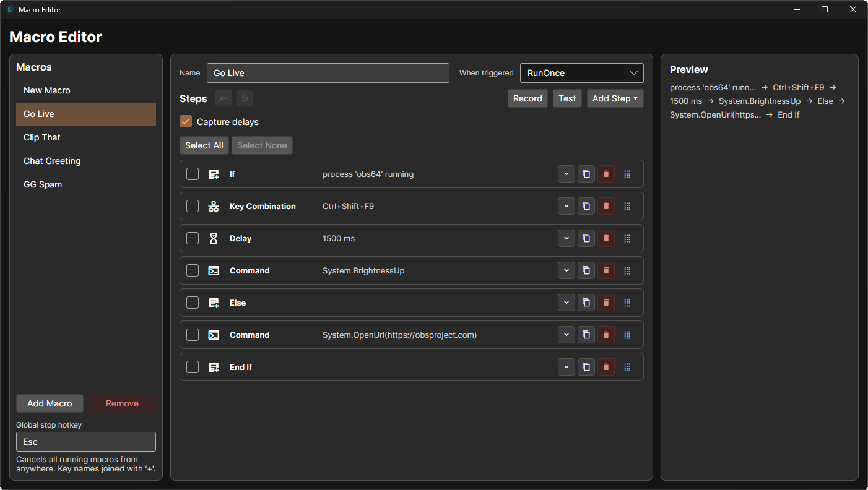Open the Add Step dropdown menu
Viewport: 868px width, 490px height.
pos(615,98)
